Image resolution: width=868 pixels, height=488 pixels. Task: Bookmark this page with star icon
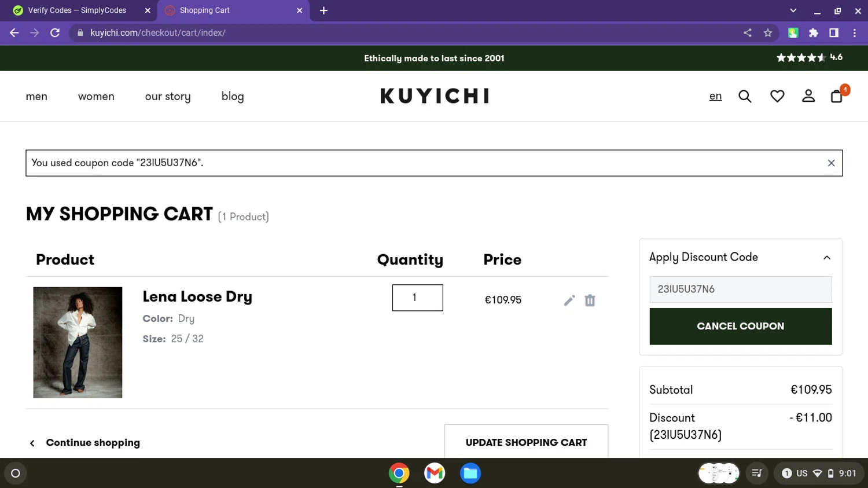click(768, 33)
